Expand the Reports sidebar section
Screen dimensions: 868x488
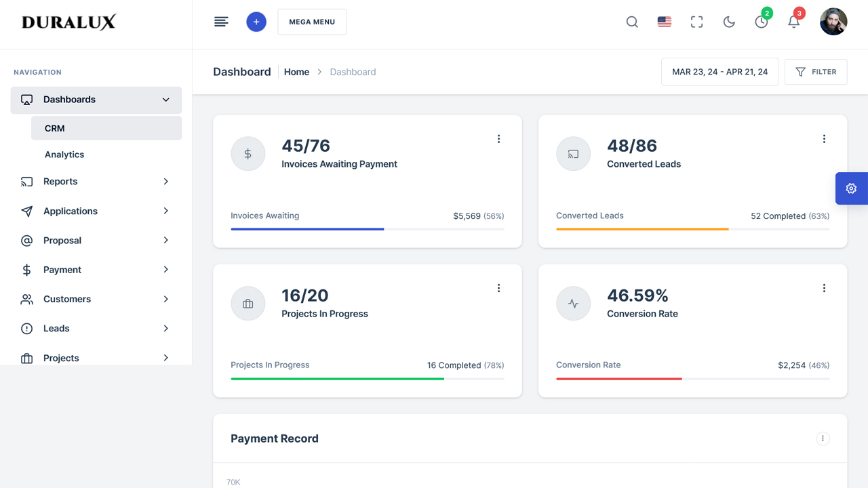(95, 182)
